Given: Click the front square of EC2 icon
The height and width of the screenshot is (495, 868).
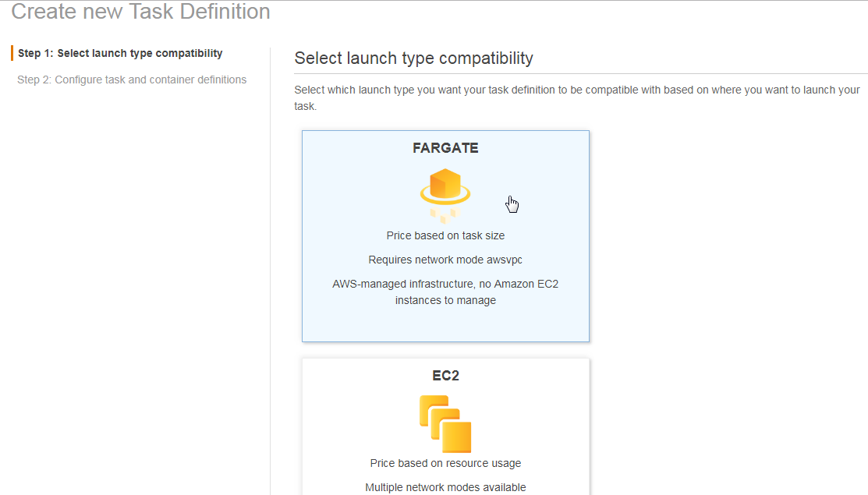Looking at the screenshot, I should click(x=457, y=437).
